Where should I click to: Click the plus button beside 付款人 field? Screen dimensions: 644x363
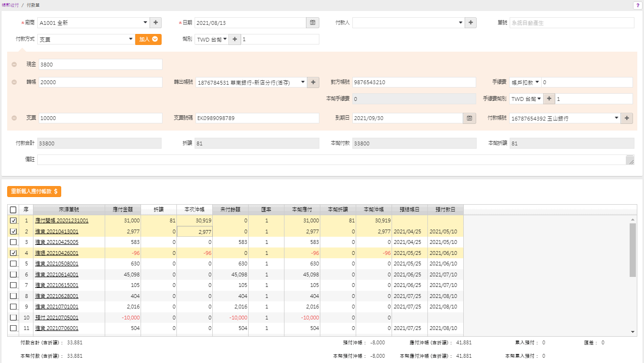[x=470, y=22]
